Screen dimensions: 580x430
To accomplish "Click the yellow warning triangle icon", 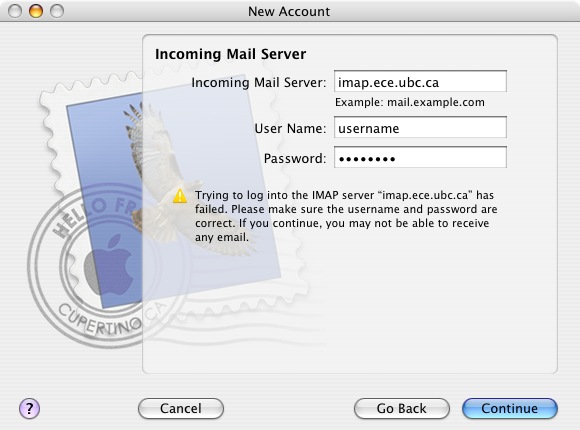I will click(180, 196).
